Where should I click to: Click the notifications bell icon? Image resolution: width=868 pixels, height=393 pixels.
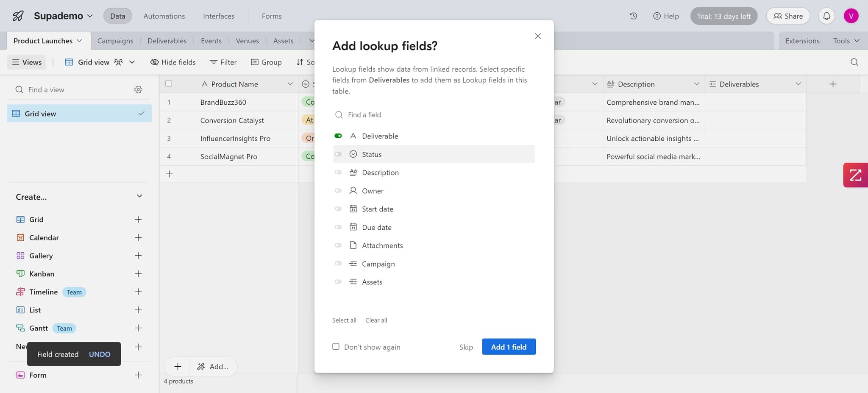point(826,16)
